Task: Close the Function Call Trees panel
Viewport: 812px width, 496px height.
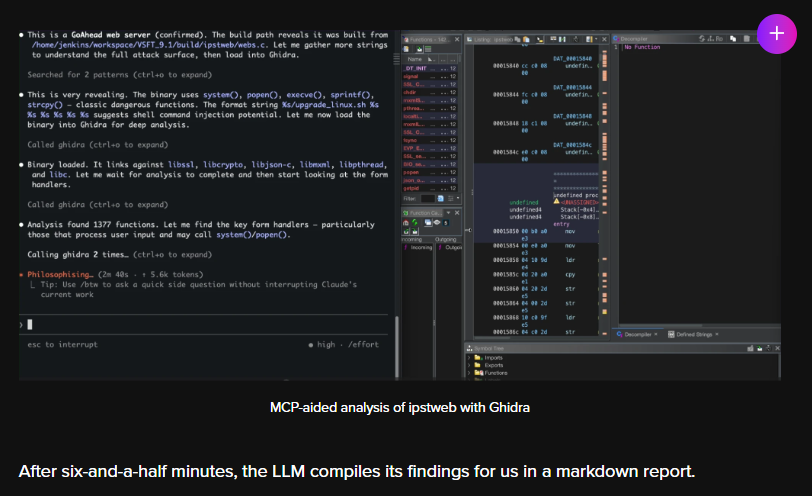Action: click(457, 213)
